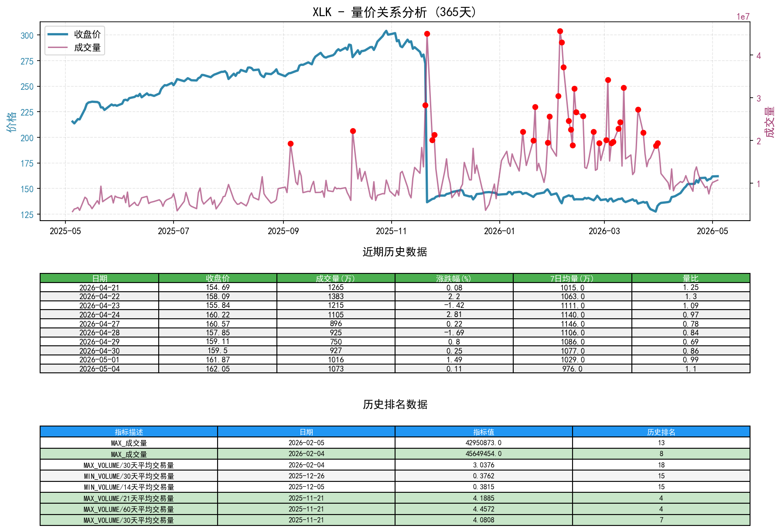Click x-axis tick label '2025-09'
Image resolution: width=781 pixels, height=532 pixels.
click(283, 231)
